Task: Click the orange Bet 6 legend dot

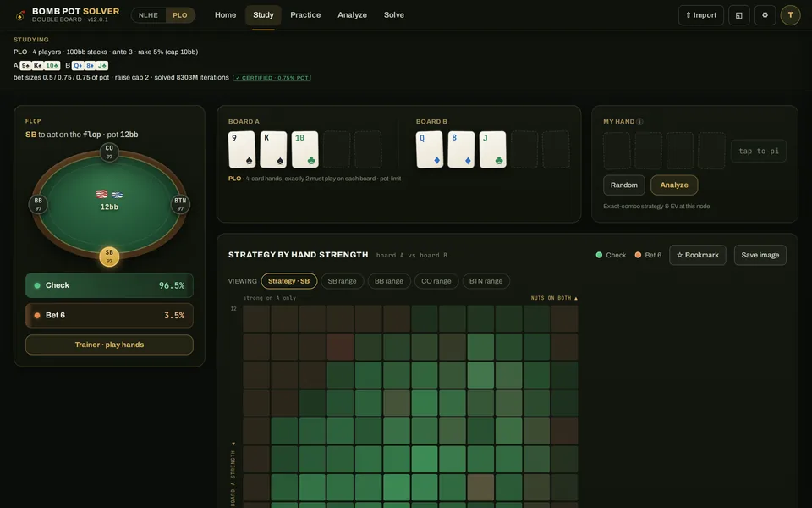Action: (x=638, y=255)
